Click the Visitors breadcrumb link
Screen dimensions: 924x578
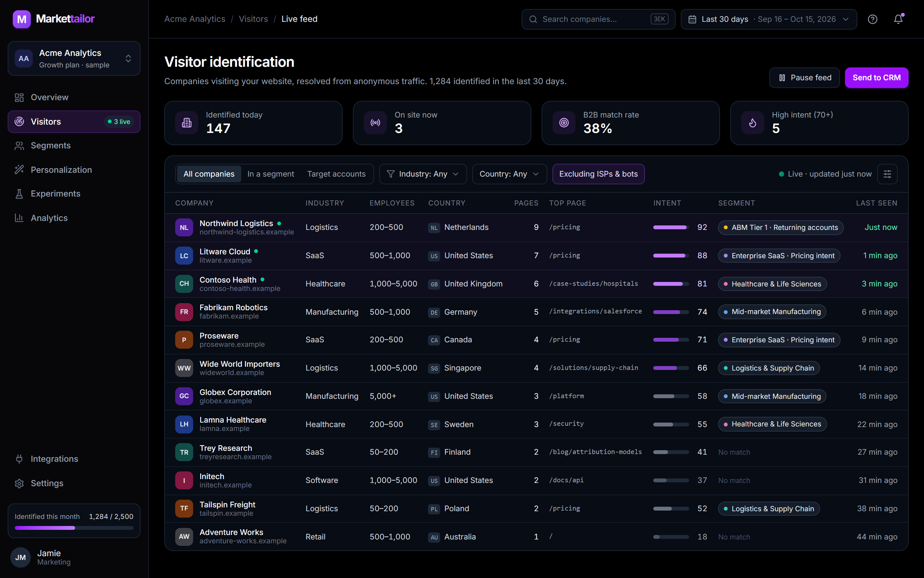click(x=253, y=19)
